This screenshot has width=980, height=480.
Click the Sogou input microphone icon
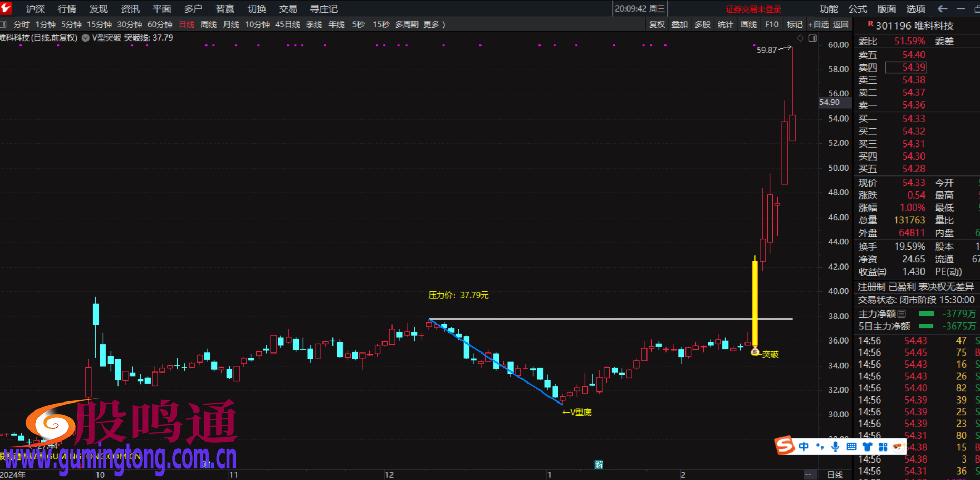coord(835,447)
